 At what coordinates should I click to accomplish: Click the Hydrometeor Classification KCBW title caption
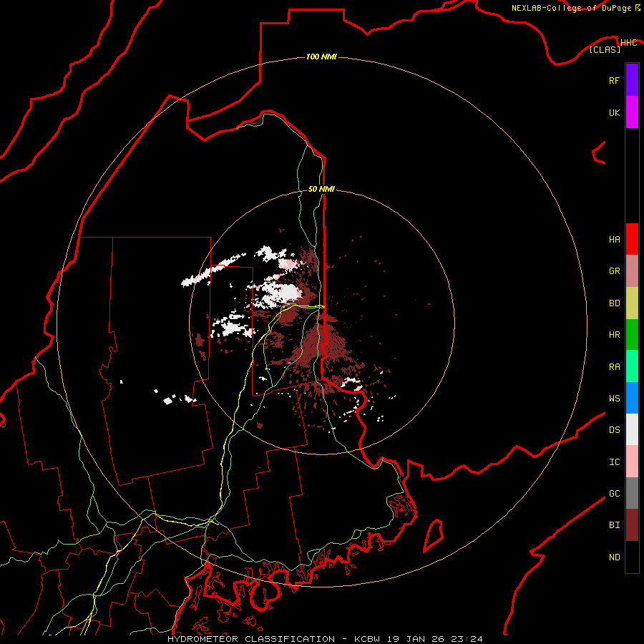coord(324,639)
